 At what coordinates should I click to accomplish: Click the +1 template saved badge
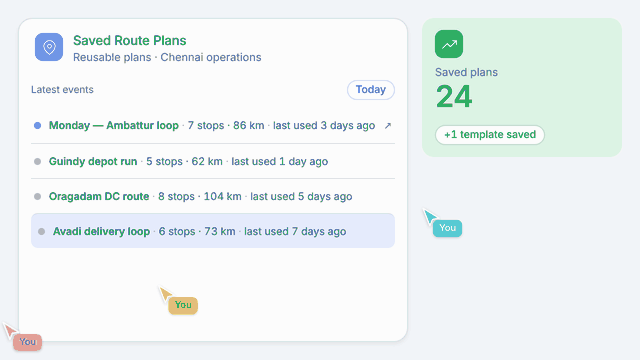point(490,135)
